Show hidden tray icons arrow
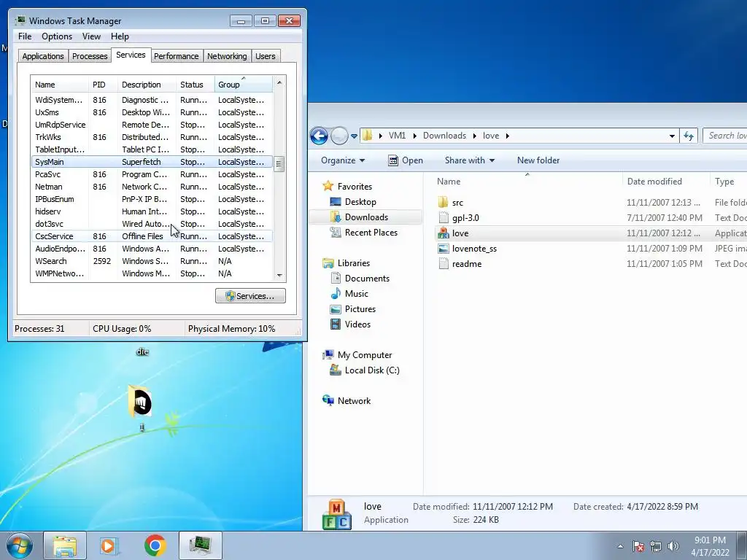Screen dimensions: 747x560 pyautogui.click(x=620, y=547)
